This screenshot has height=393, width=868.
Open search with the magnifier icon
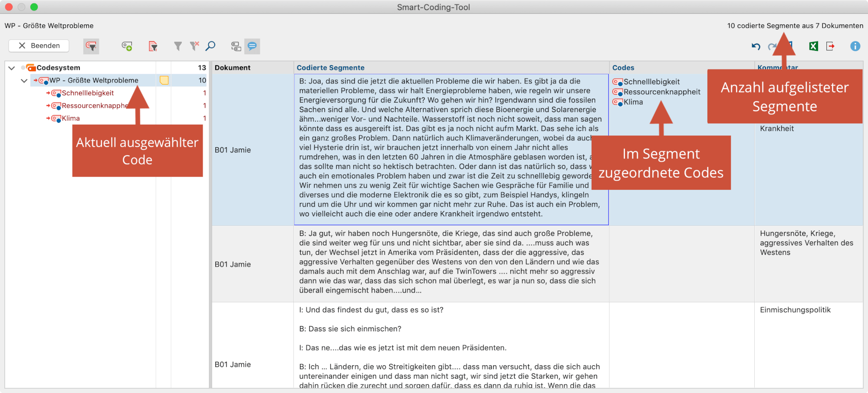tap(210, 46)
